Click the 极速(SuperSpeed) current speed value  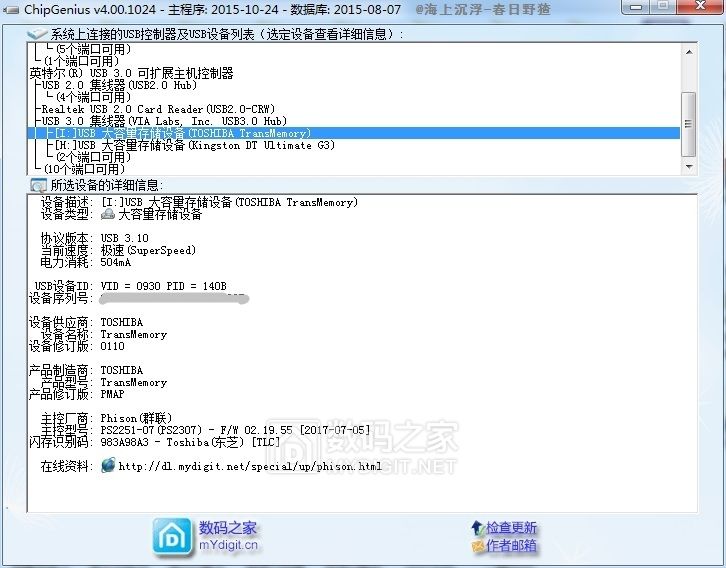pyautogui.click(x=148, y=250)
